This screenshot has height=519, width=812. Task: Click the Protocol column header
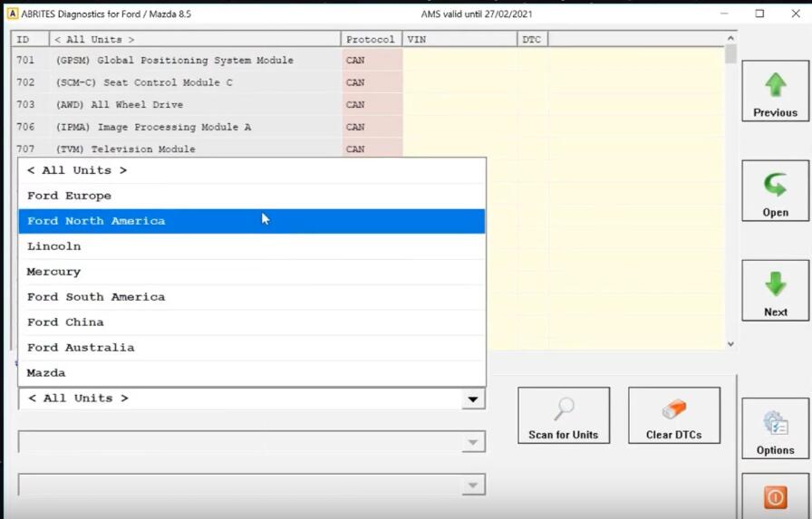click(x=371, y=40)
